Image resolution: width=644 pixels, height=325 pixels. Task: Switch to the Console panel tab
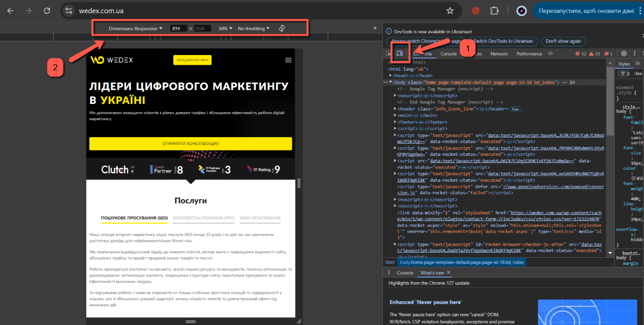click(x=449, y=53)
